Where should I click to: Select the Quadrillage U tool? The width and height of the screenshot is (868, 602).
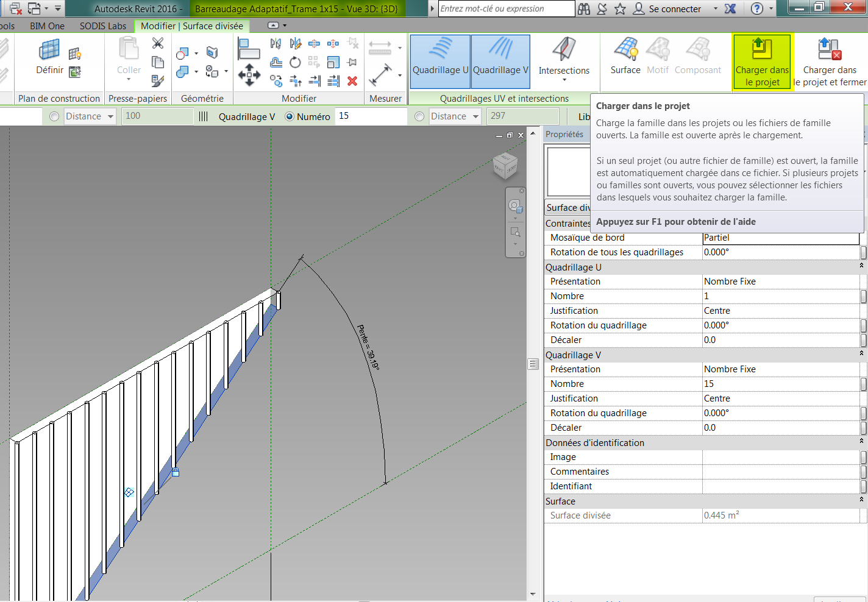tap(440, 61)
